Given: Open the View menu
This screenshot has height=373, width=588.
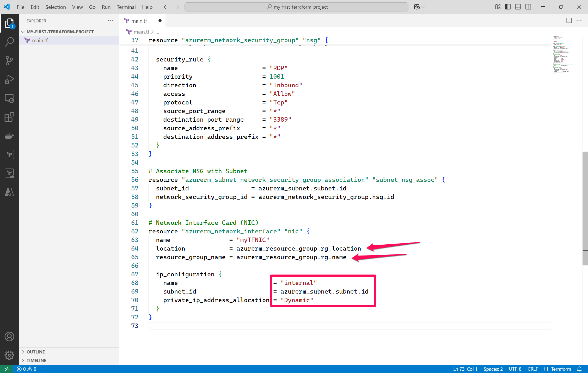Looking at the screenshot, I should 77,7.
